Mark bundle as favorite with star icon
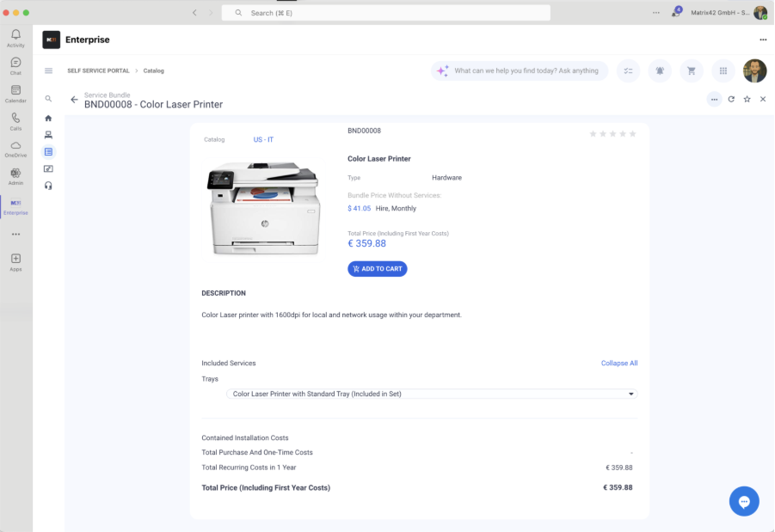775x532 pixels. 747,100
